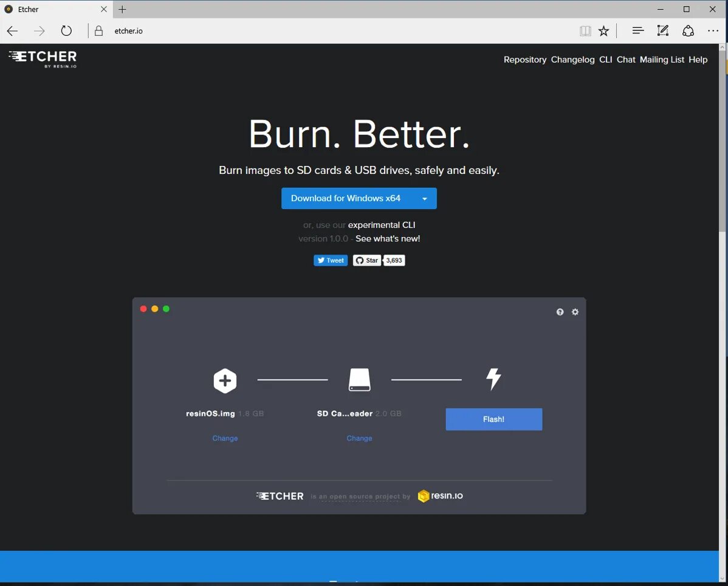The width and height of the screenshot is (728, 586).
Task: Open the web note pen icon
Action: click(x=663, y=30)
